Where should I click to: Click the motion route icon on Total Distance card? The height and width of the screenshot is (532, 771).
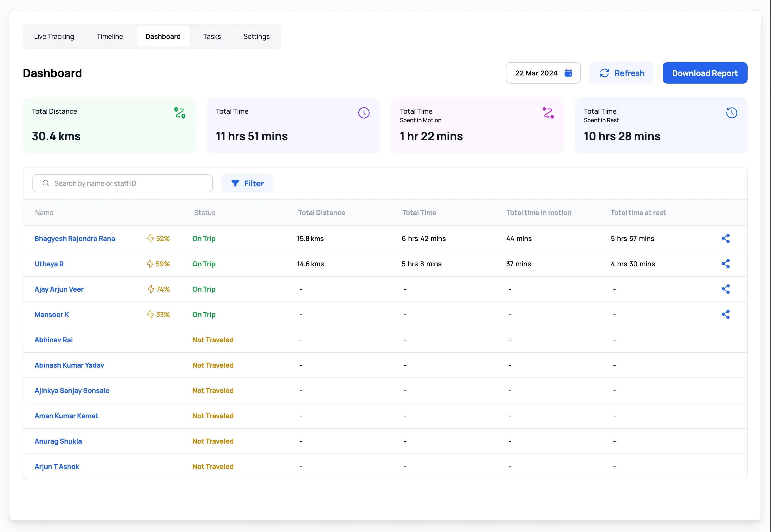coord(180,113)
